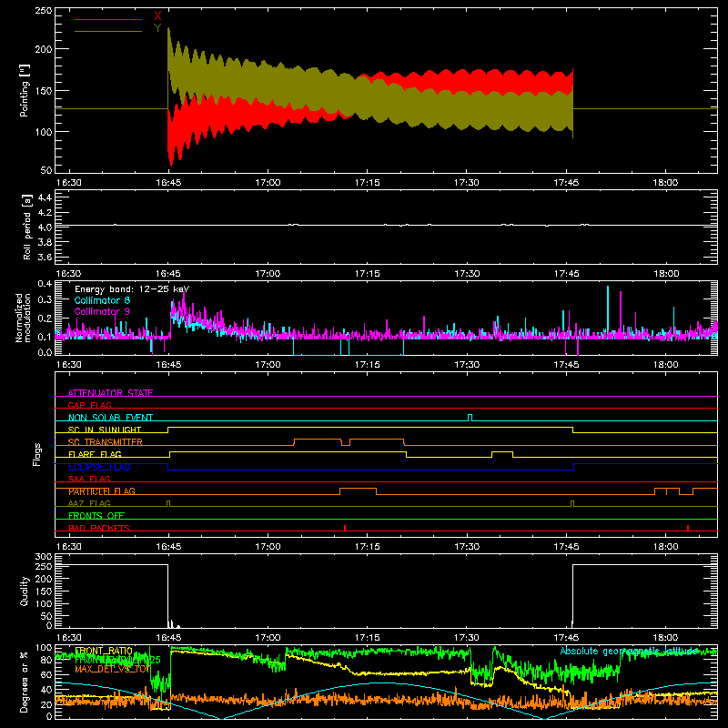Click the FLARE_FLAG label

coord(95,454)
